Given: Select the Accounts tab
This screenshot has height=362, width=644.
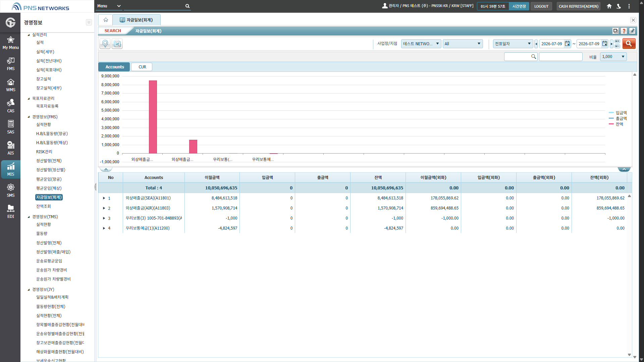Looking at the screenshot, I should click(x=115, y=67).
